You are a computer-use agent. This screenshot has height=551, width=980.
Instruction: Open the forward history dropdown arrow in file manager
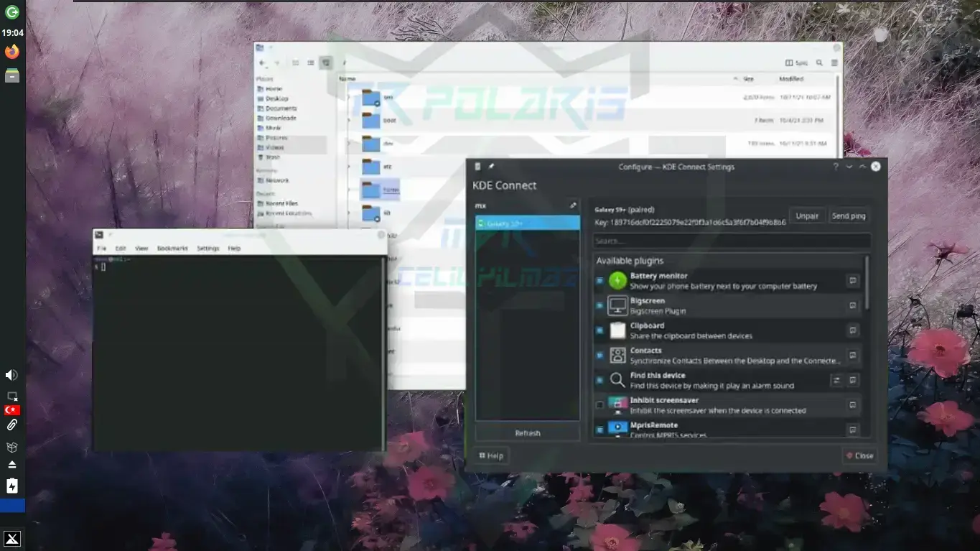tap(277, 63)
